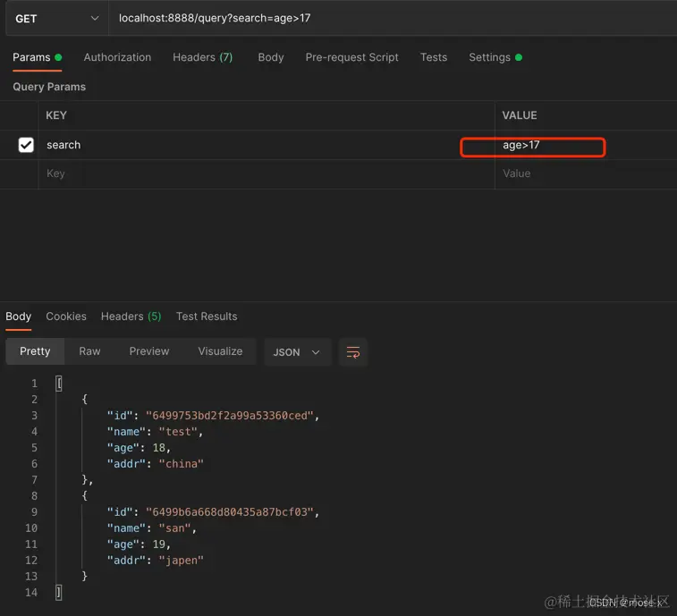Image resolution: width=677 pixels, height=616 pixels.
Task: Open the JSON format dropdown
Action: tap(298, 352)
